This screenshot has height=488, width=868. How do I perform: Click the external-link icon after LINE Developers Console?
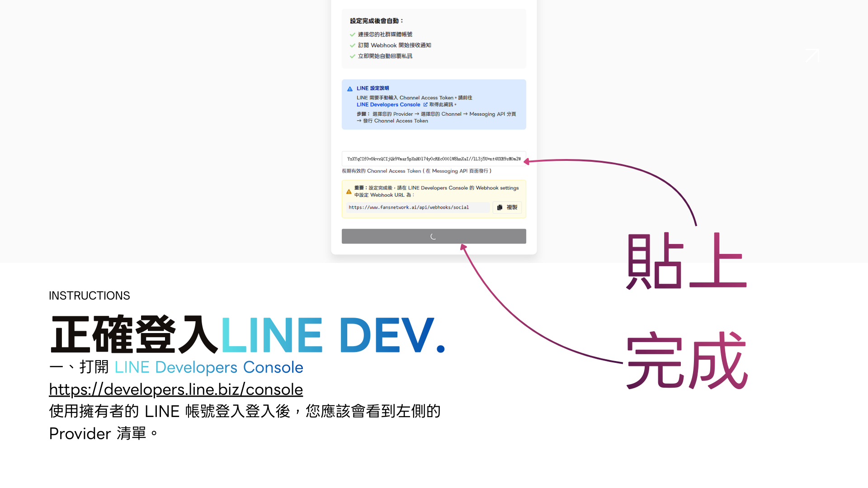[x=425, y=105]
